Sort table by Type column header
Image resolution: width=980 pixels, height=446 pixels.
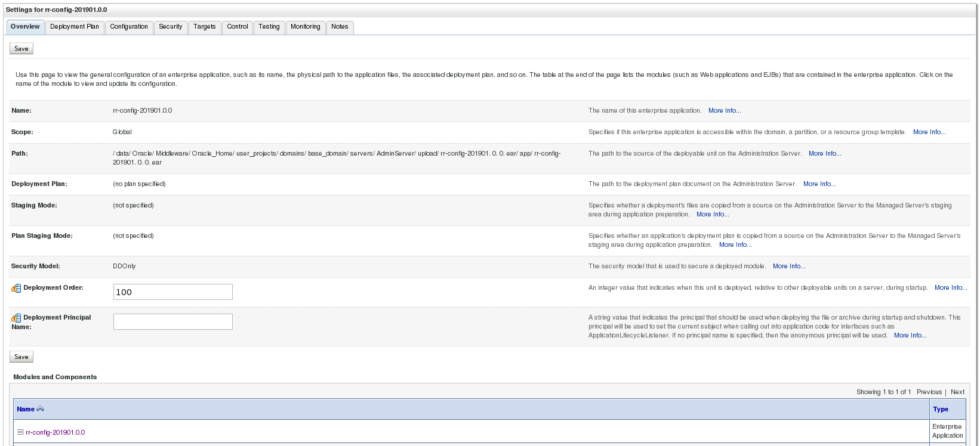click(941, 409)
